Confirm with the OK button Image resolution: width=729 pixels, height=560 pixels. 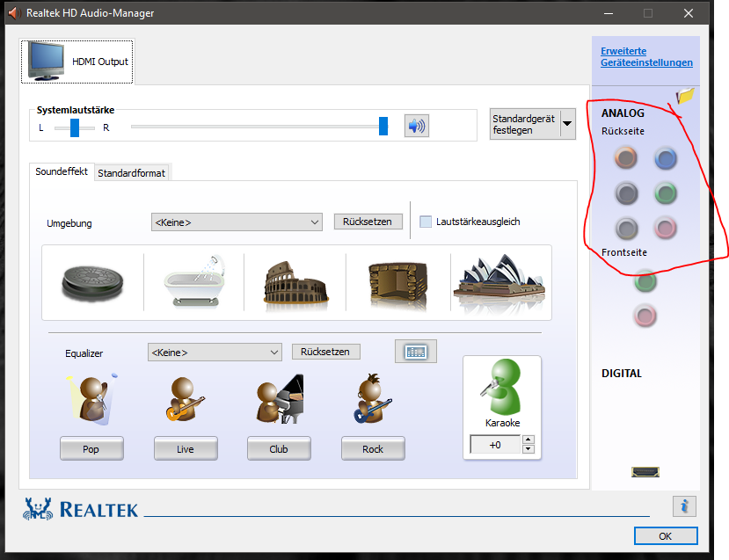tap(666, 536)
